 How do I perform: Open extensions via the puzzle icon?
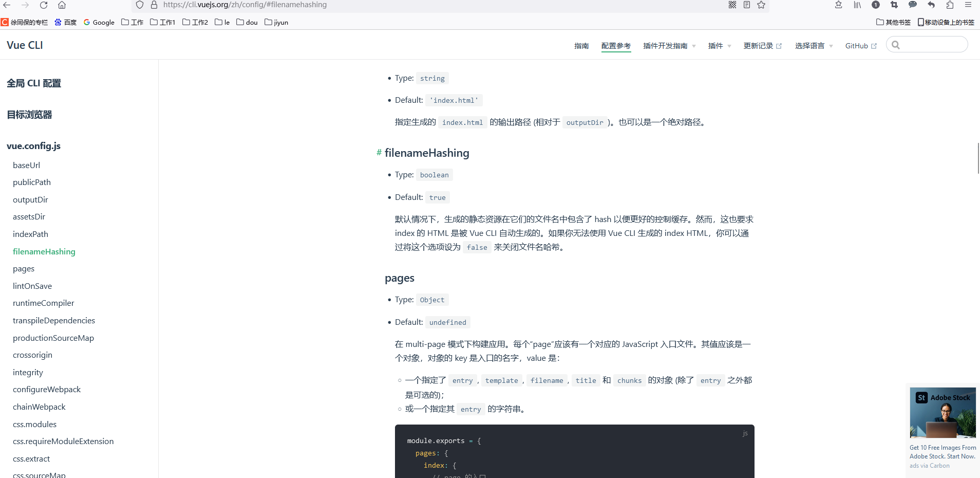click(x=950, y=5)
